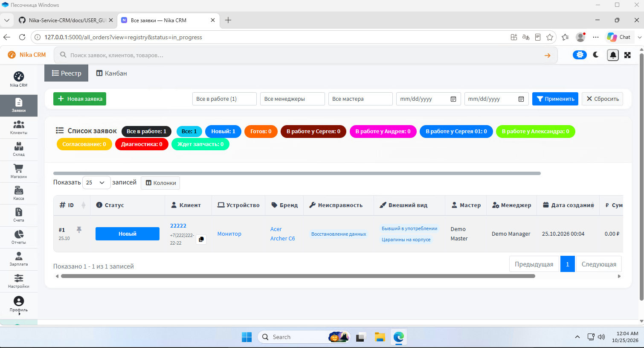Sort the table by ID column
This screenshot has width=644, height=348.
pyautogui.click(x=73, y=205)
